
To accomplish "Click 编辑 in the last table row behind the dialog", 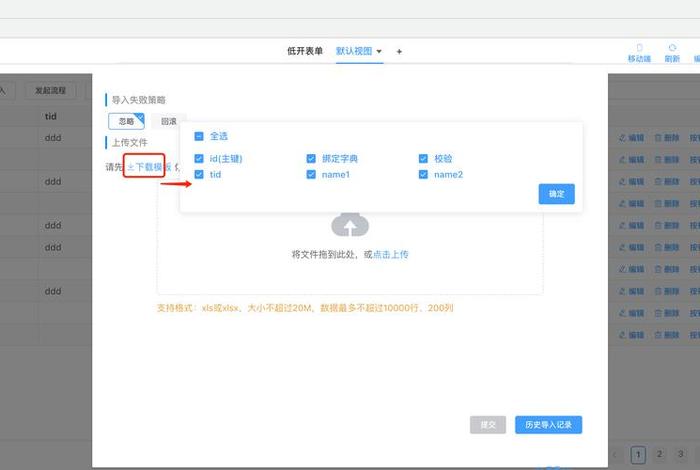I will [631, 335].
